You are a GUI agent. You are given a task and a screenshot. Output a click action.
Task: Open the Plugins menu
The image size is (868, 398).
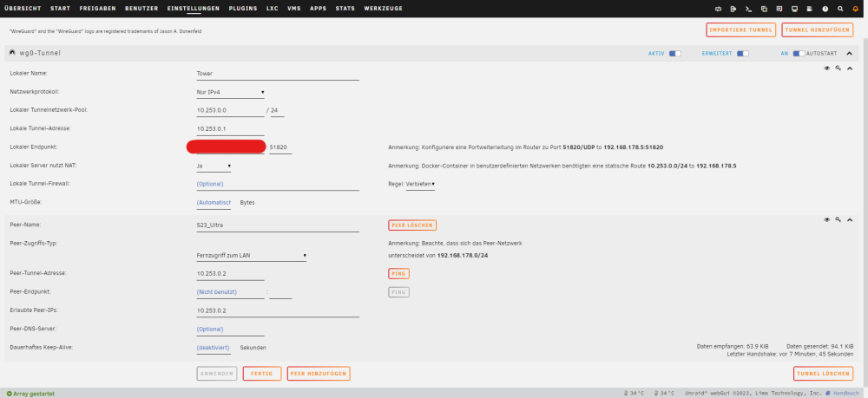243,9
